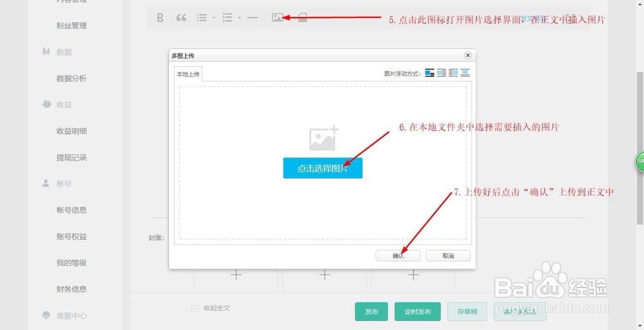
Task: Open the insert image icon in toolbar
Action: pos(278,17)
